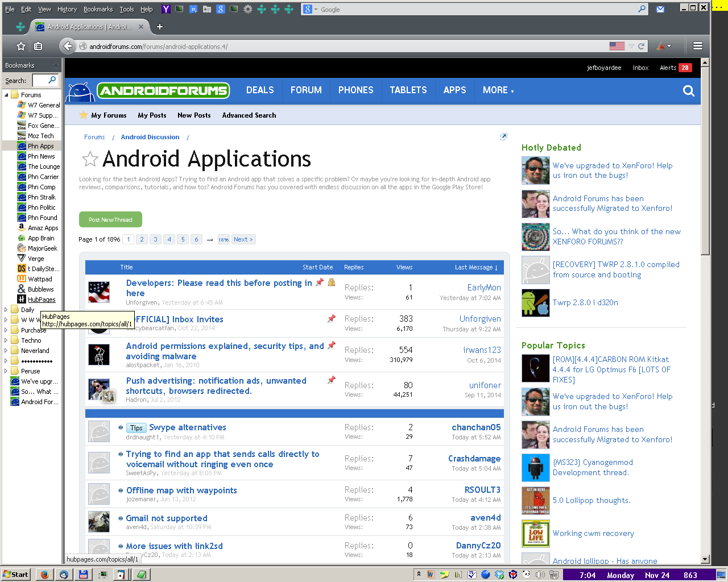The height and width of the screenshot is (582, 728).
Task: Expand the Techno bookmark folder
Action: [x=6, y=340]
